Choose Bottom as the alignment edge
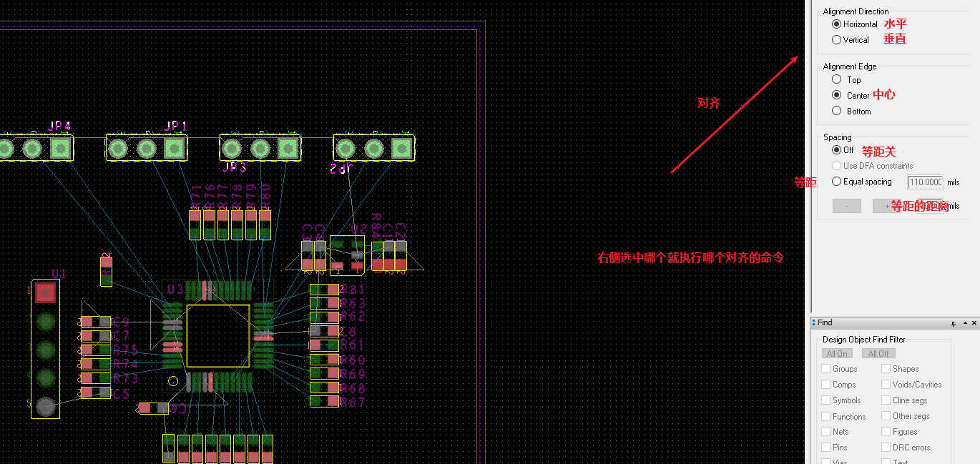 [836, 110]
